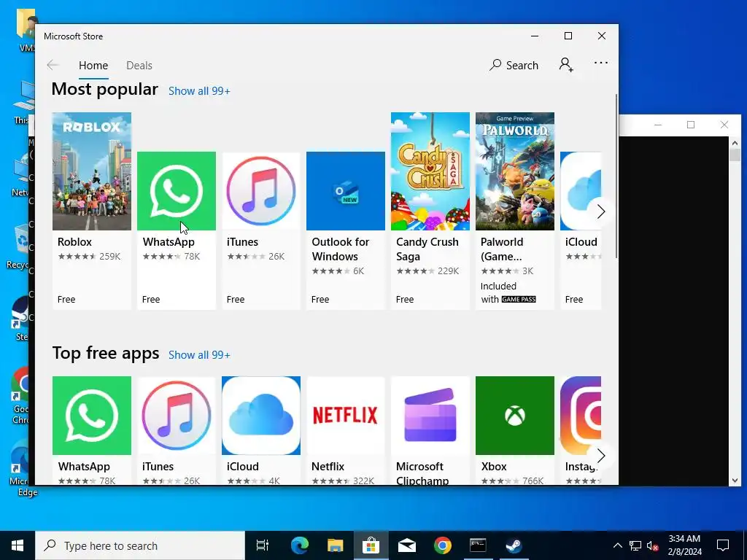Open the Netflix app icon
Image resolution: width=747 pixels, height=560 pixels.
[345, 416]
